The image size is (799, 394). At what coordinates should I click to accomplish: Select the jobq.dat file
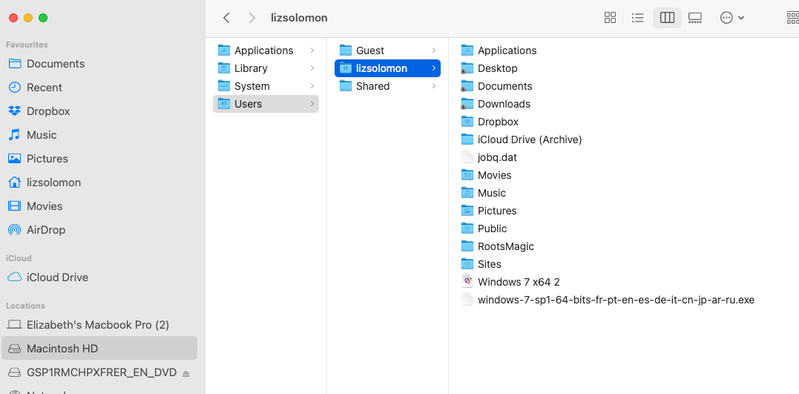[489, 157]
